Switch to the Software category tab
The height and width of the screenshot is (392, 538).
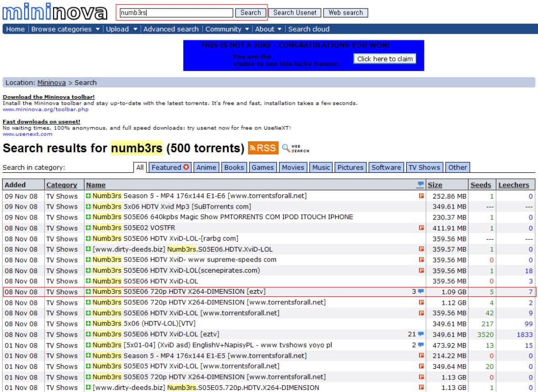[x=386, y=168]
